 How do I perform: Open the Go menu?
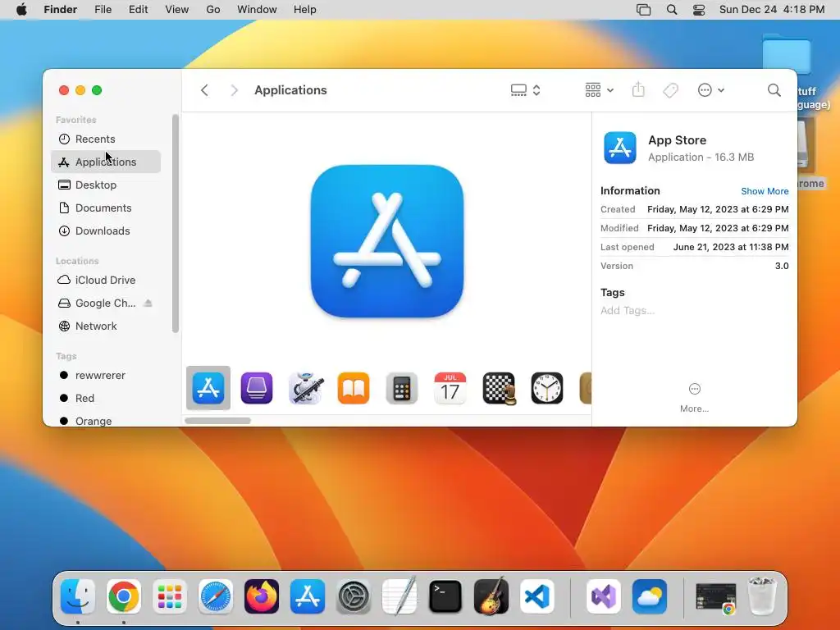pos(213,10)
